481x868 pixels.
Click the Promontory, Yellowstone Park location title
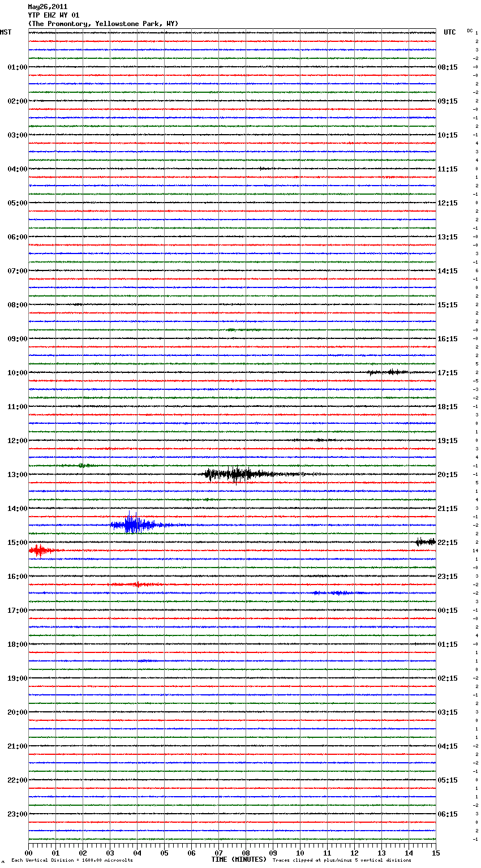tap(103, 24)
